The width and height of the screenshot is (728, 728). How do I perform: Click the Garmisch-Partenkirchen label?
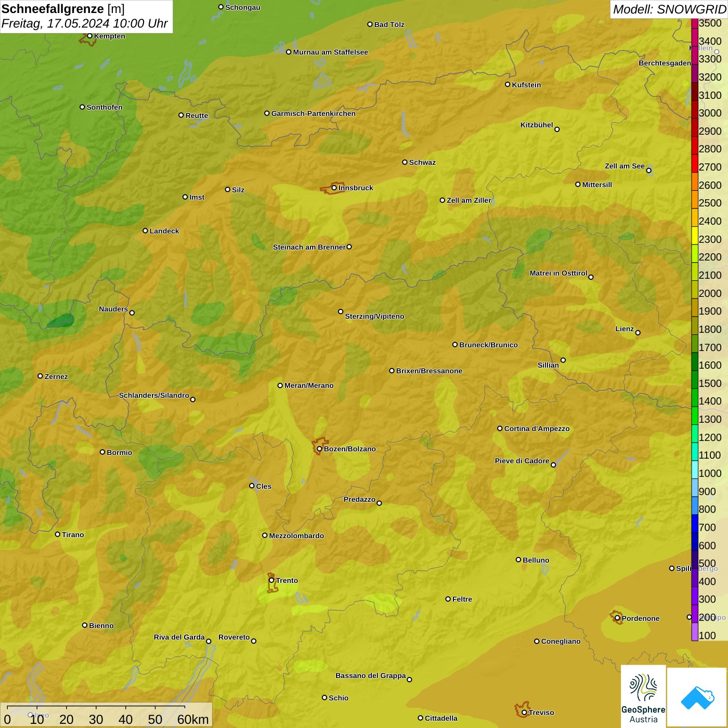[x=314, y=113]
